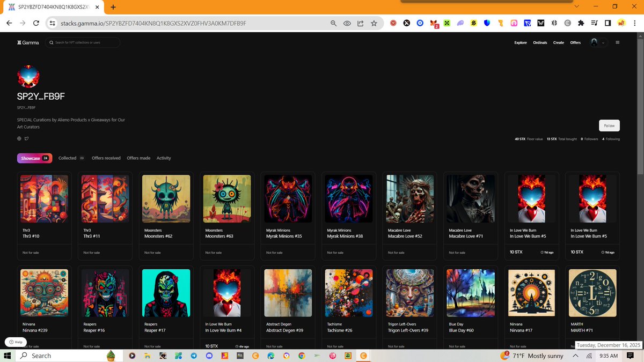
Task: Open the Blue Day #60 thumbnail
Action: [x=471, y=293]
